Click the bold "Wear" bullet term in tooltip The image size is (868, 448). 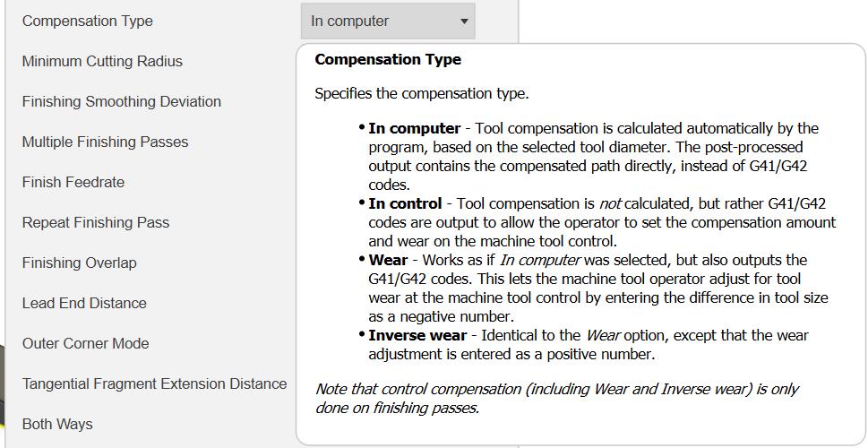tap(388, 260)
